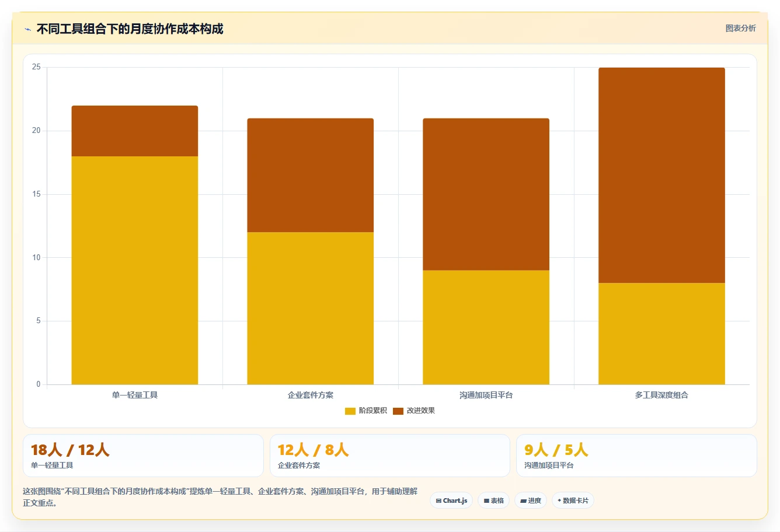Screen dimensions: 780x532
Task: Click the y-axis value 15
Action: point(37,194)
